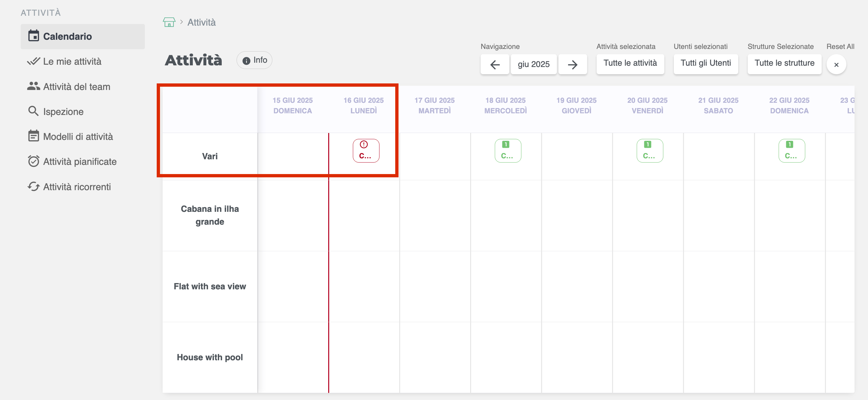
Task: Go to Modelli di attività
Action: pyautogui.click(x=78, y=137)
